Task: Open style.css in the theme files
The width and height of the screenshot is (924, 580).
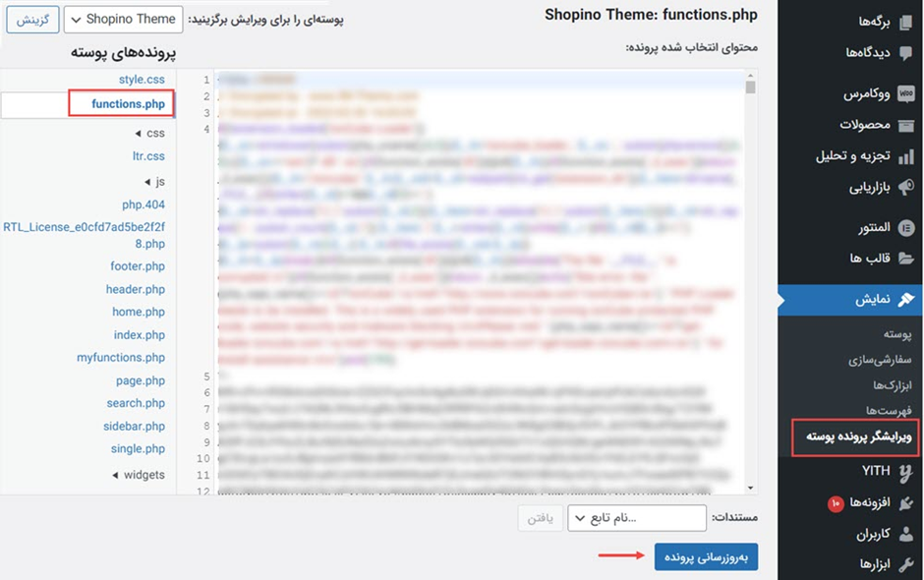Action: [142, 80]
